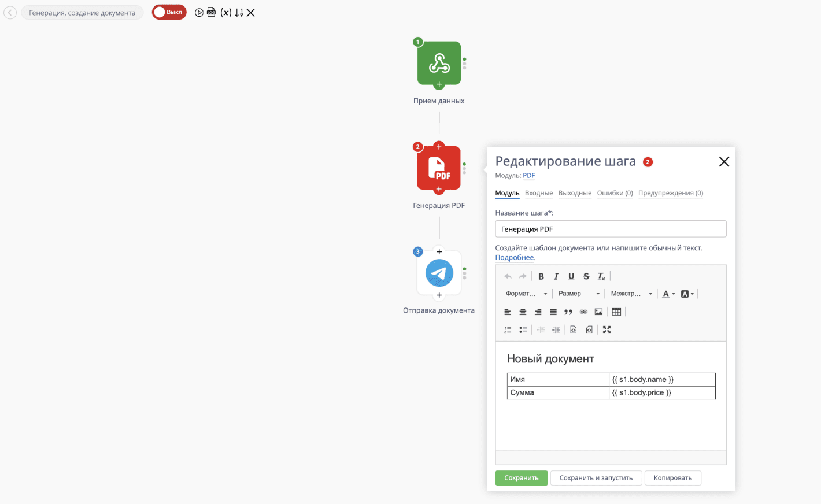
Task: Follow the 'Подробнее' link
Action: (x=514, y=258)
